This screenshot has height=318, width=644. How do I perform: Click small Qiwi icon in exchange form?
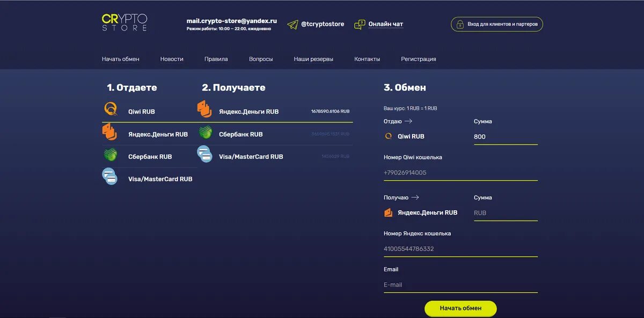tap(389, 136)
